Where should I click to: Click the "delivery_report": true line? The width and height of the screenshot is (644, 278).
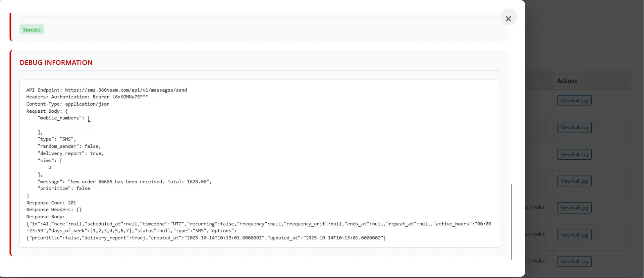coord(70,153)
